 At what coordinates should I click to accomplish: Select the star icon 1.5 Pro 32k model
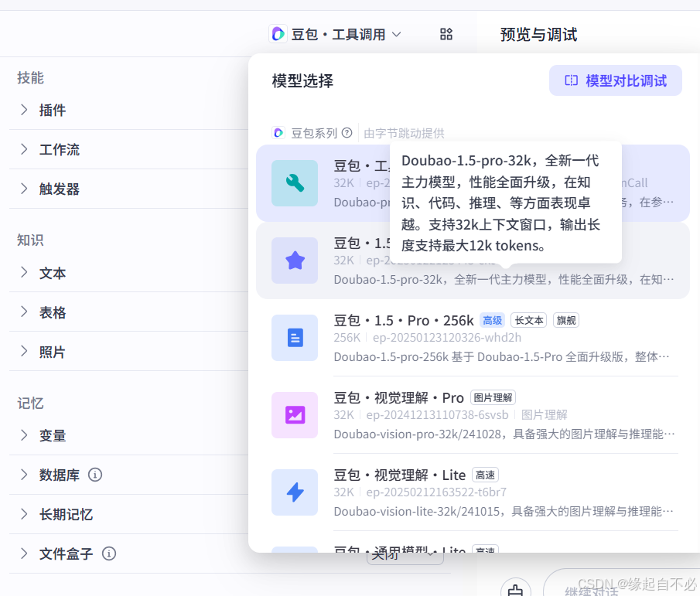[x=295, y=261]
